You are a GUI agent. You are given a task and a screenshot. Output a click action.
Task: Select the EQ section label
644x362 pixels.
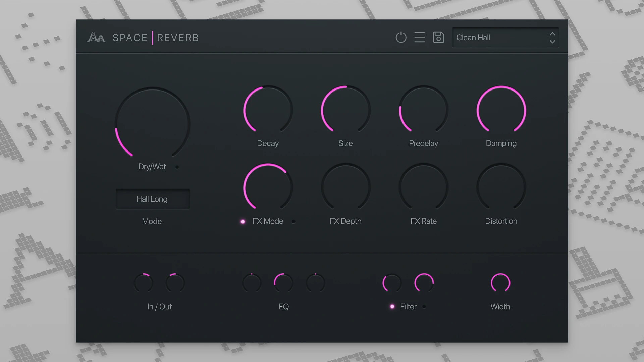(x=283, y=306)
